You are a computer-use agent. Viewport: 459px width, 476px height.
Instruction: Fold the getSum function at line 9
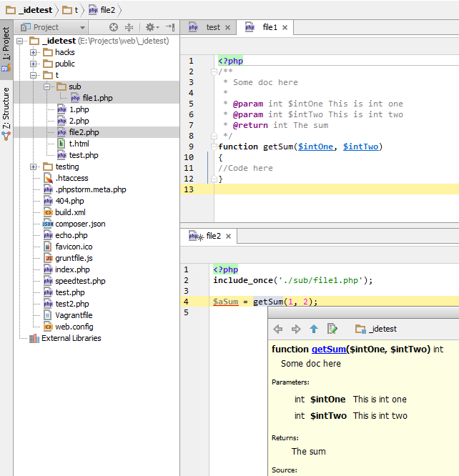point(214,147)
